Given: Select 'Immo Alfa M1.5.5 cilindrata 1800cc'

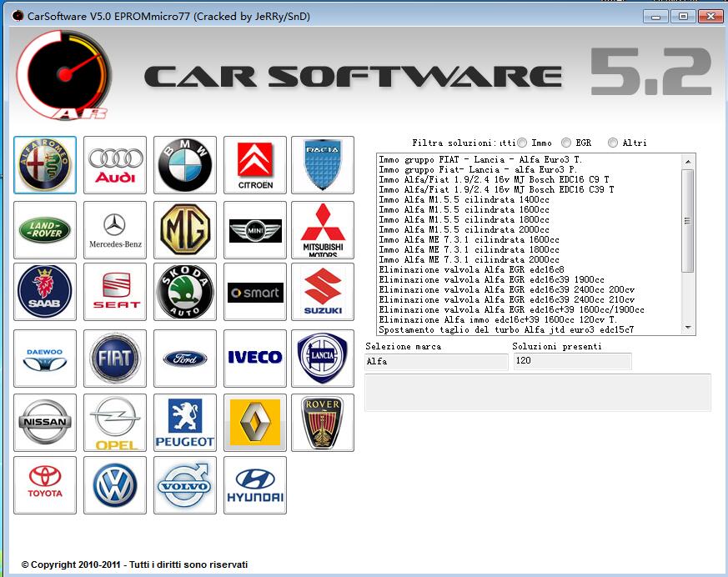Looking at the screenshot, I should click(x=464, y=219).
